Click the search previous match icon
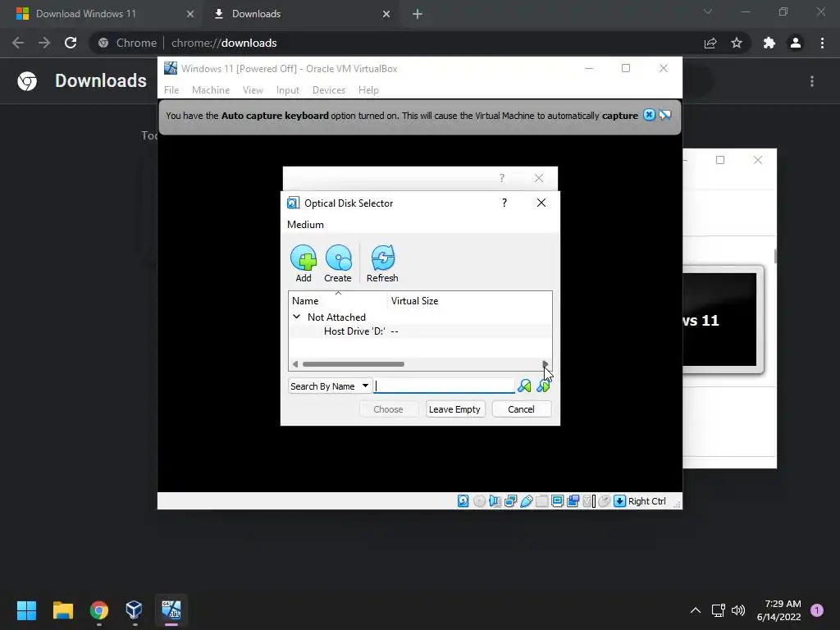The width and height of the screenshot is (840, 630). [x=524, y=386]
